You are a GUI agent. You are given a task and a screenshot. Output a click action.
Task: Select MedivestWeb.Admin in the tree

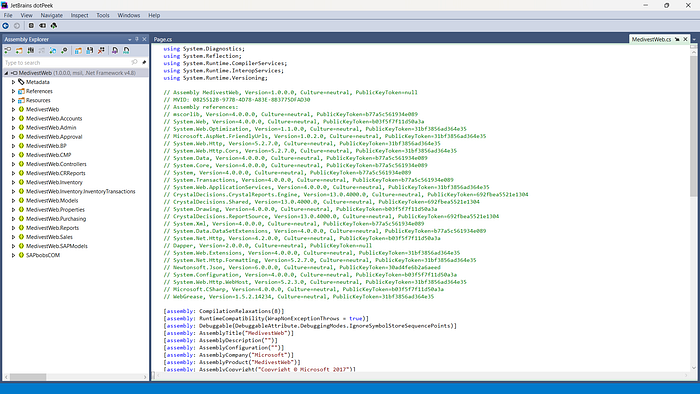coord(51,128)
